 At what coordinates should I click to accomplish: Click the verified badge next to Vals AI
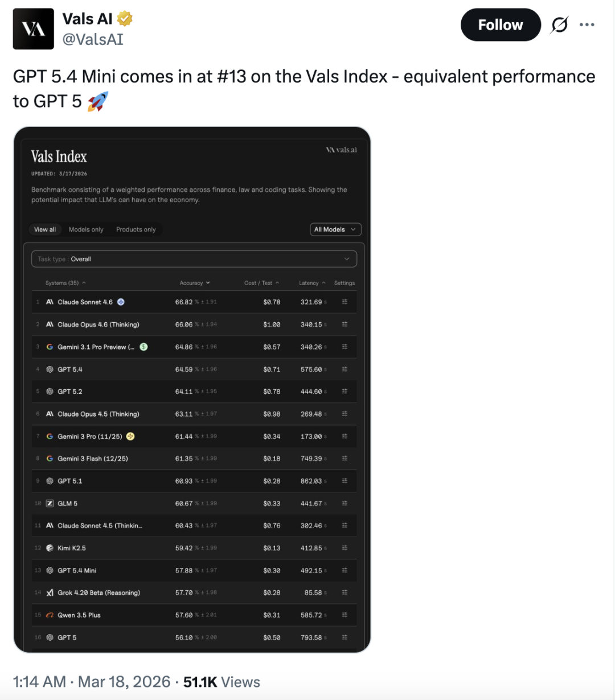[125, 19]
